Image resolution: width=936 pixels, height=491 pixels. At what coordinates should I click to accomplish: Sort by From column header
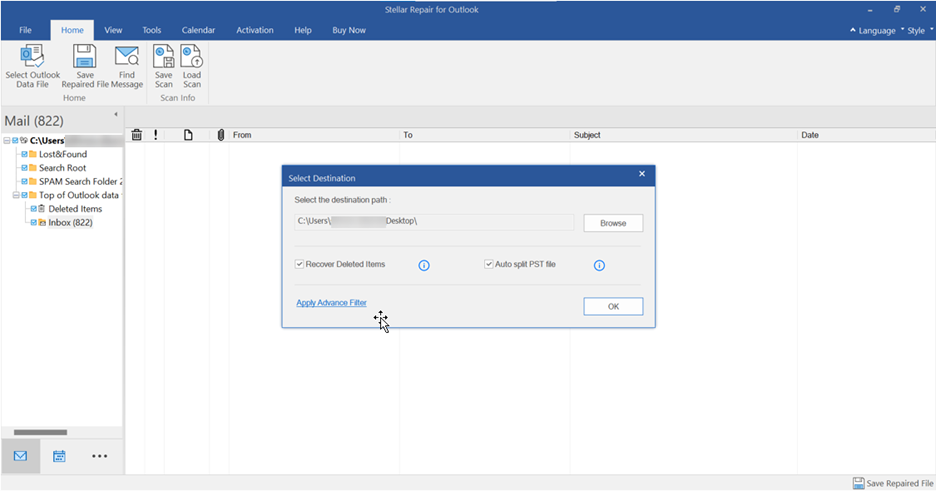click(314, 135)
